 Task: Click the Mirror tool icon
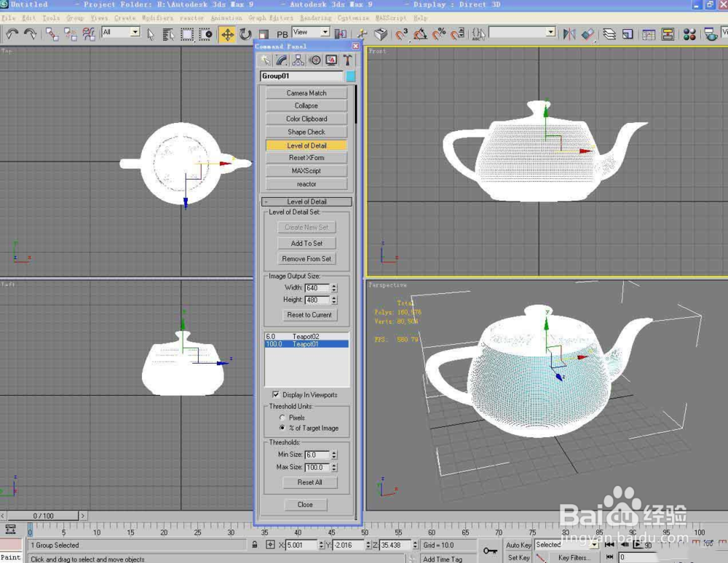point(569,34)
